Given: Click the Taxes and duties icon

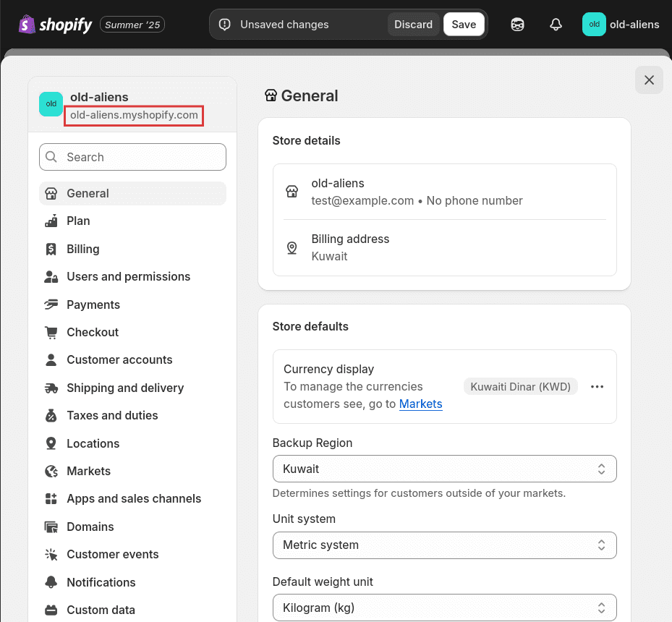Looking at the screenshot, I should click(x=51, y=416).
